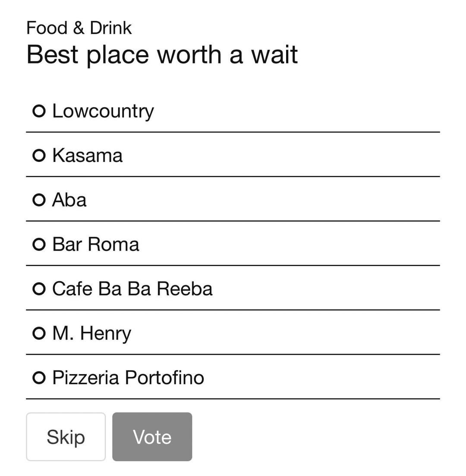
Task: Click the M. Henry option text
Action: [x=91, y=333]
